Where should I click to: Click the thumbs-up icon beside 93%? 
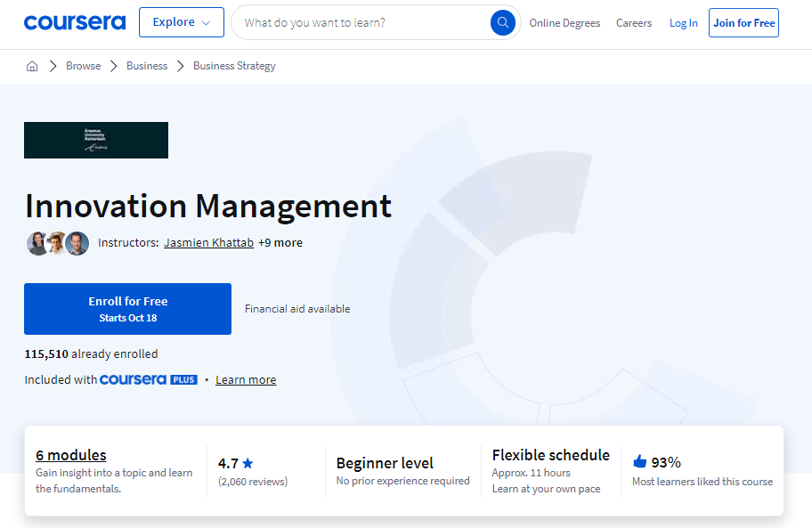coord(640,461)
